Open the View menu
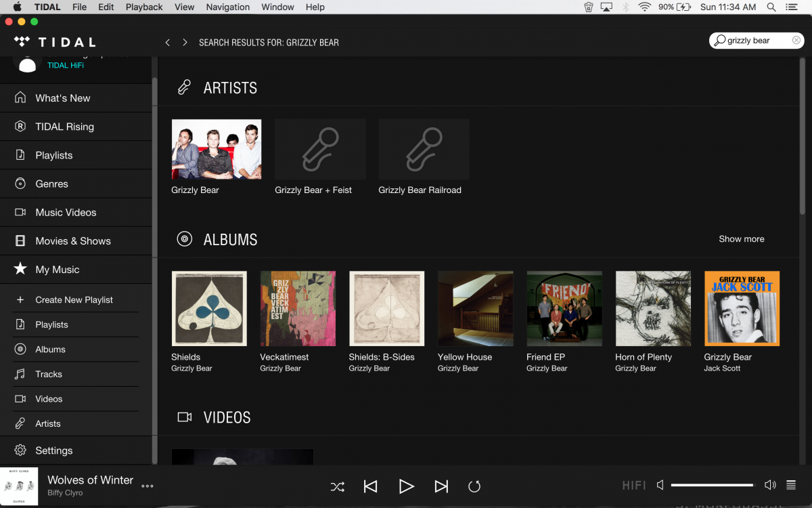812x508 pixels. tap(184, 7)
